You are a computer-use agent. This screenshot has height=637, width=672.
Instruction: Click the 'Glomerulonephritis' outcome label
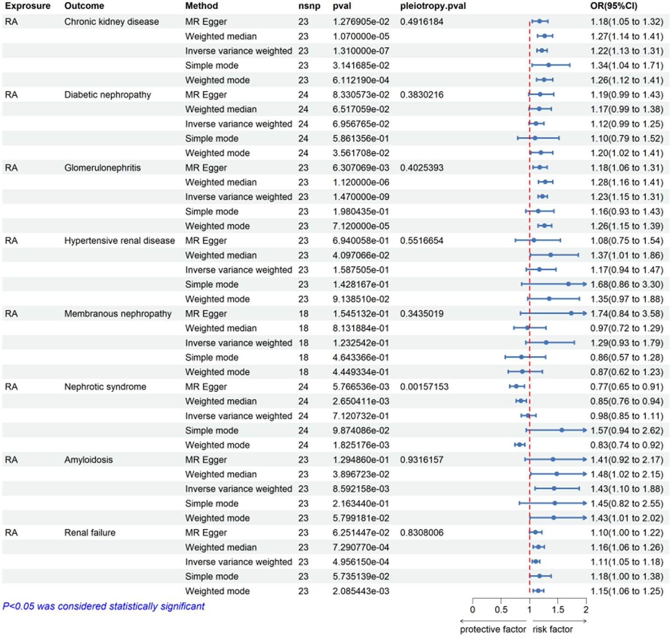tap(102, 168)
